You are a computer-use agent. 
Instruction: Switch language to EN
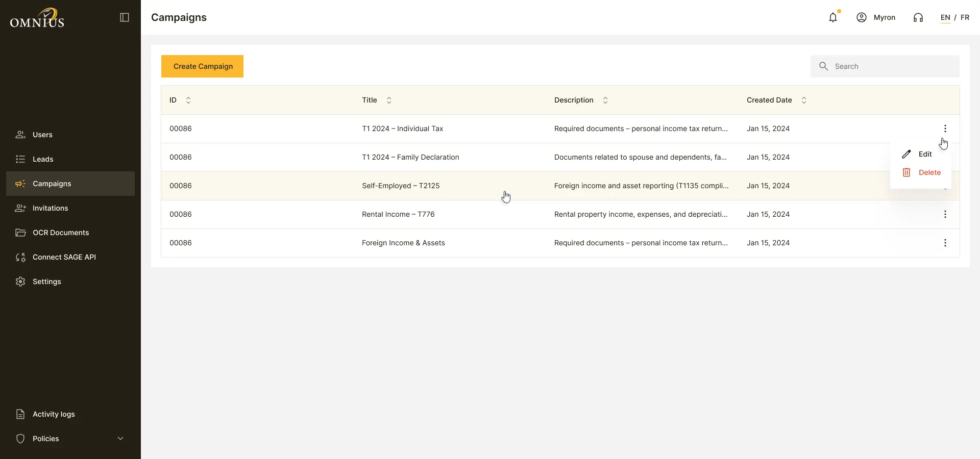point(945,17)
